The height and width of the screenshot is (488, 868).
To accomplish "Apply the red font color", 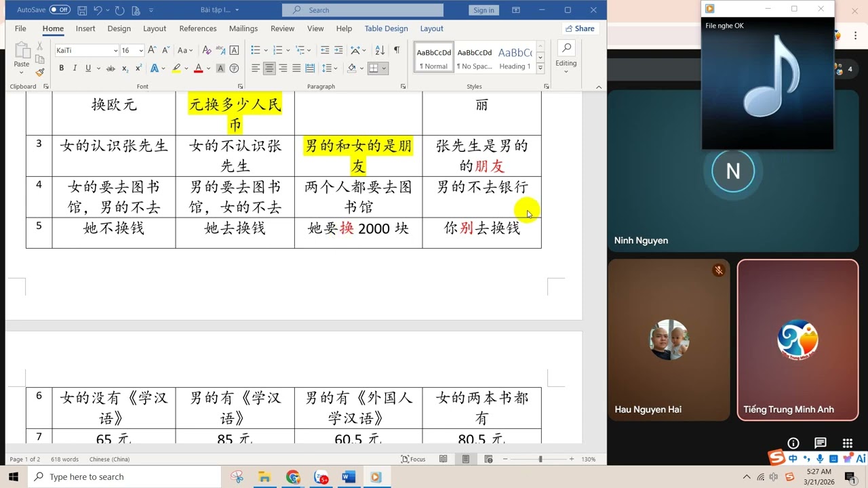I will point(198,68).
